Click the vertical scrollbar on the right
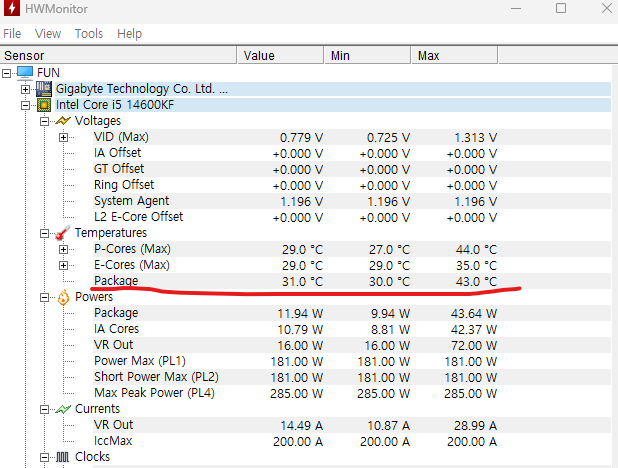 (x=614, y=266)
